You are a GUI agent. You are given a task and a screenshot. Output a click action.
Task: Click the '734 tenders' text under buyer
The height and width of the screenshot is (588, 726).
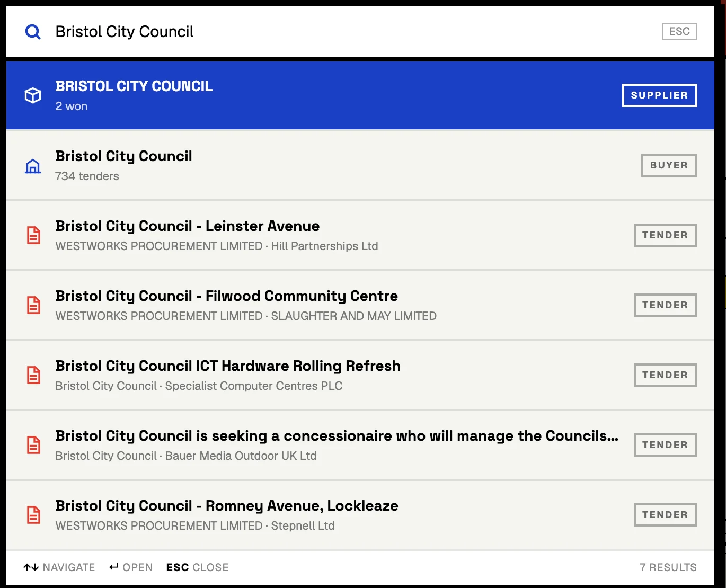click(87, 176)
